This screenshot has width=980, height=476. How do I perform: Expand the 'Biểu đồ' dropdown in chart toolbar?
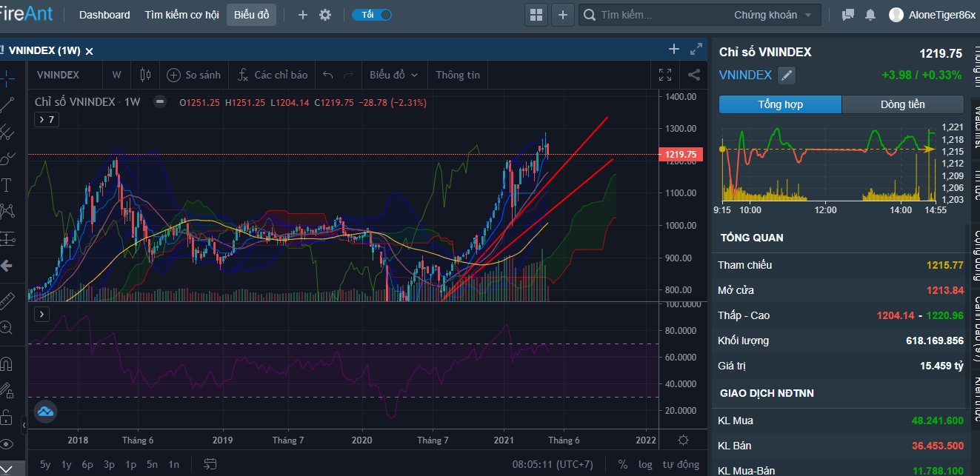click(394, 75)
